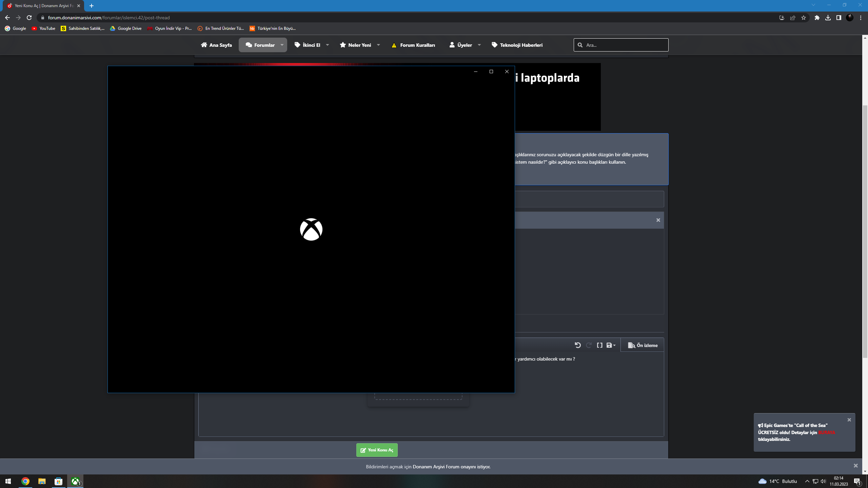The width and height of the screenshot is (868, 488).
Task: Switch to Xbox app on taskbar
Action: (75, 481)
